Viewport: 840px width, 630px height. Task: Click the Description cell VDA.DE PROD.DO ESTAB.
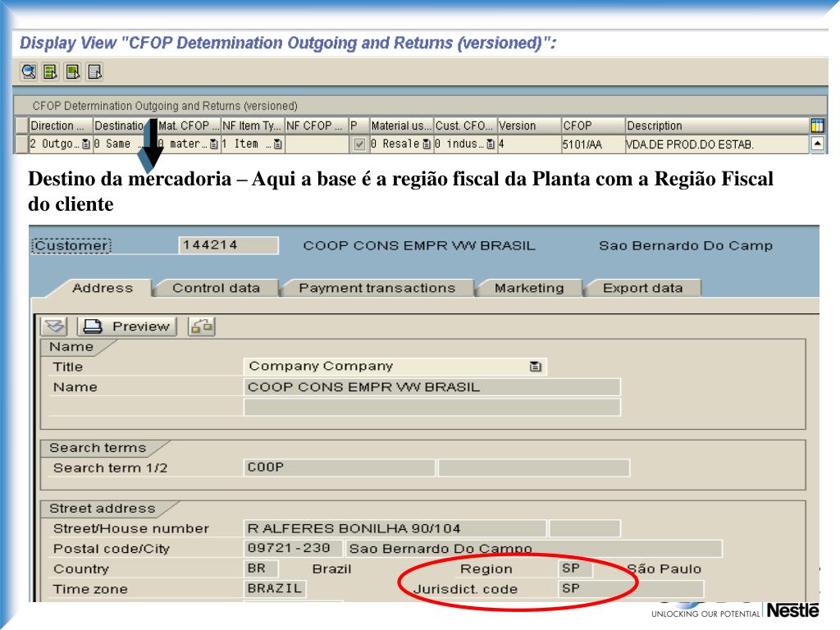717,144
